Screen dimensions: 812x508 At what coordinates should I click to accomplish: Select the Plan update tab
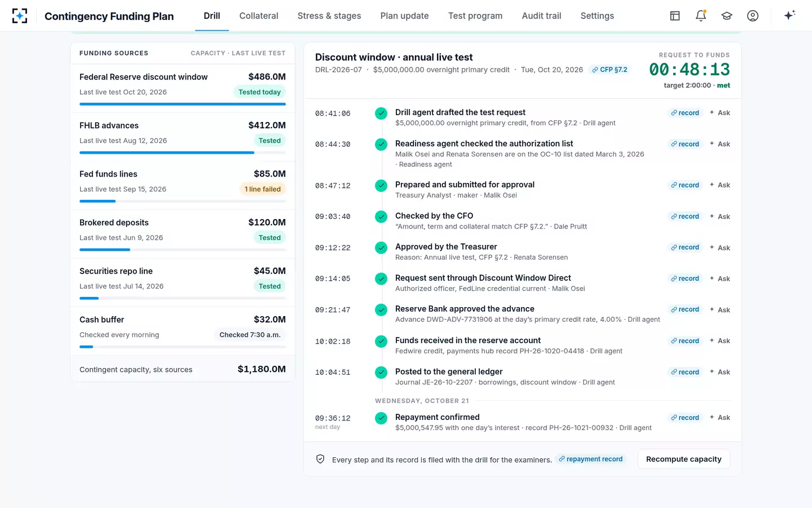(404, 16)
